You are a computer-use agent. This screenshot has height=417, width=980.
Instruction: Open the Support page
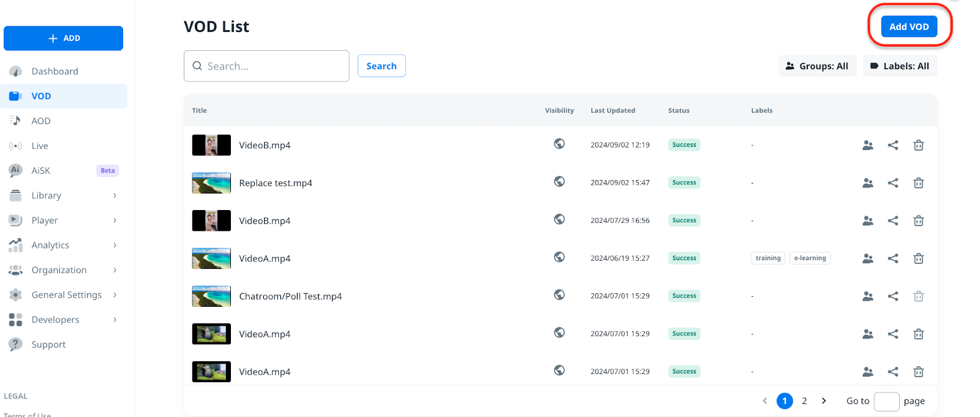click(x=48, y=345)
